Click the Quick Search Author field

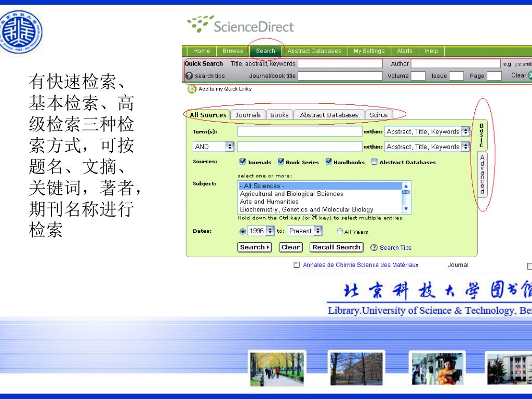[x=456, y=63]
